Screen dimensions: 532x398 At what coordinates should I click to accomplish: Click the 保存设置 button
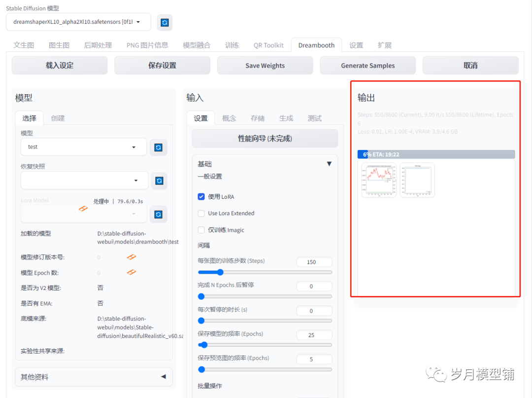click(162, 65)
